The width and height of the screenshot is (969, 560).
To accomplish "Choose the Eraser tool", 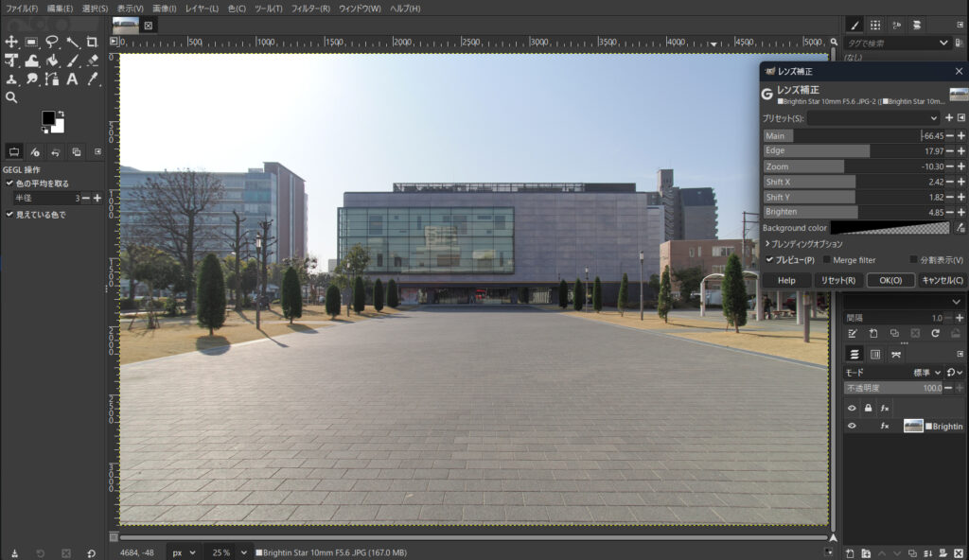I will 92,61.
